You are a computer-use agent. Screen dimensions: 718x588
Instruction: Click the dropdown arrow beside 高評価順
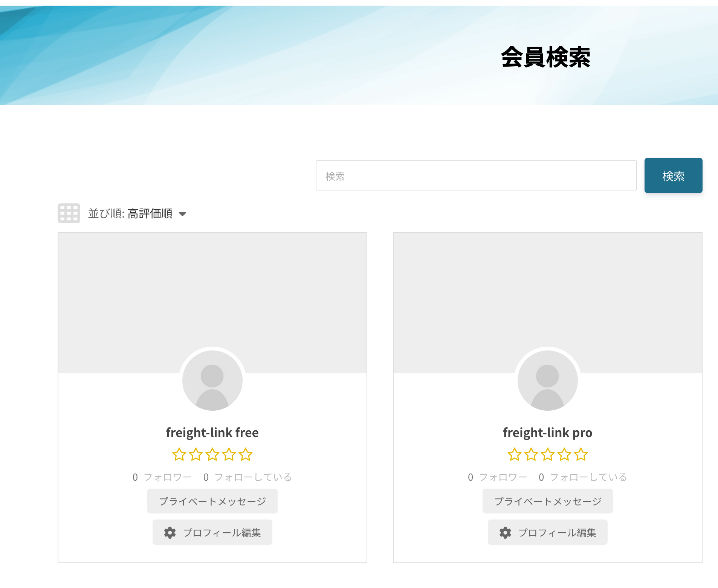click(x=183, y=214)
